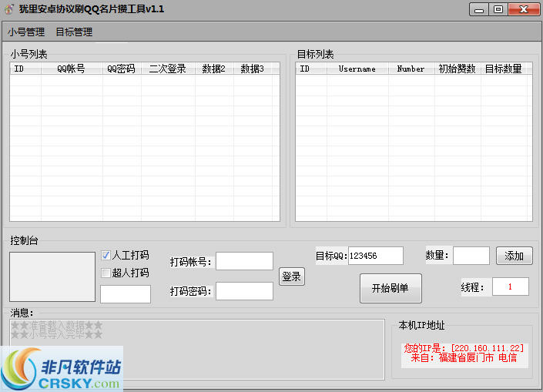Click the 添加 button
Image resolution: width=543 pixels, height=392 pixels.
point(514,256)
